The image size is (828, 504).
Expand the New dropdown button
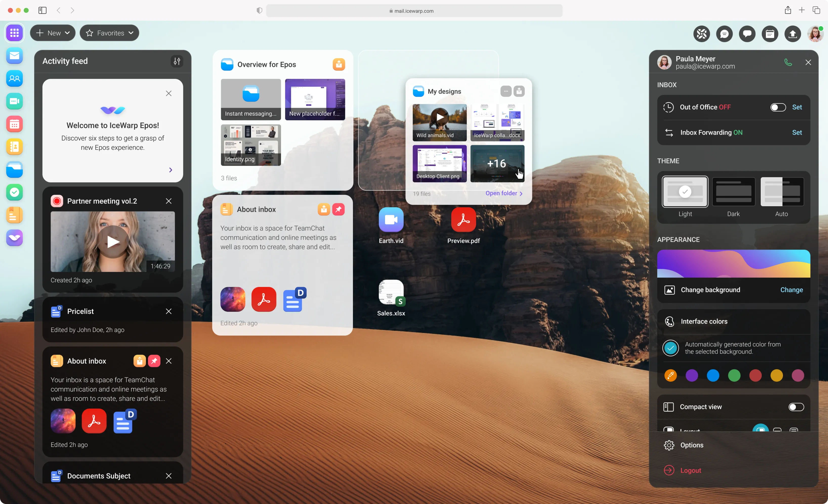[x=53, y=33]
